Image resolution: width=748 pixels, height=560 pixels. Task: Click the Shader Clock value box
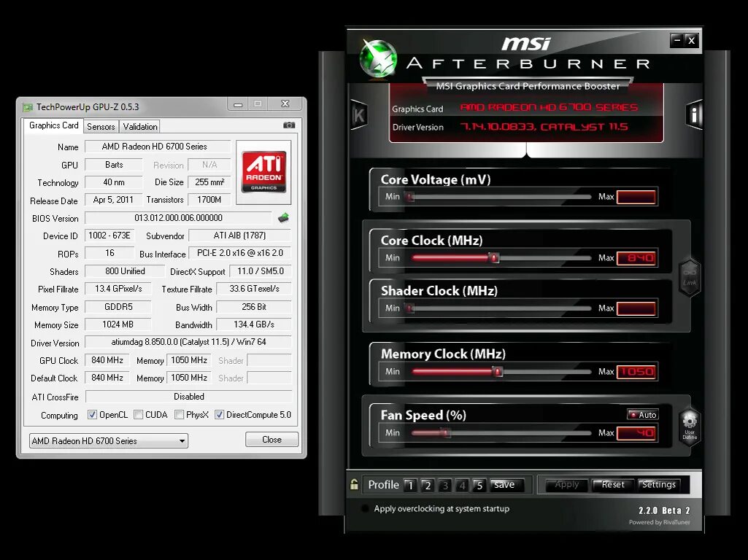[x=637, y=308]
